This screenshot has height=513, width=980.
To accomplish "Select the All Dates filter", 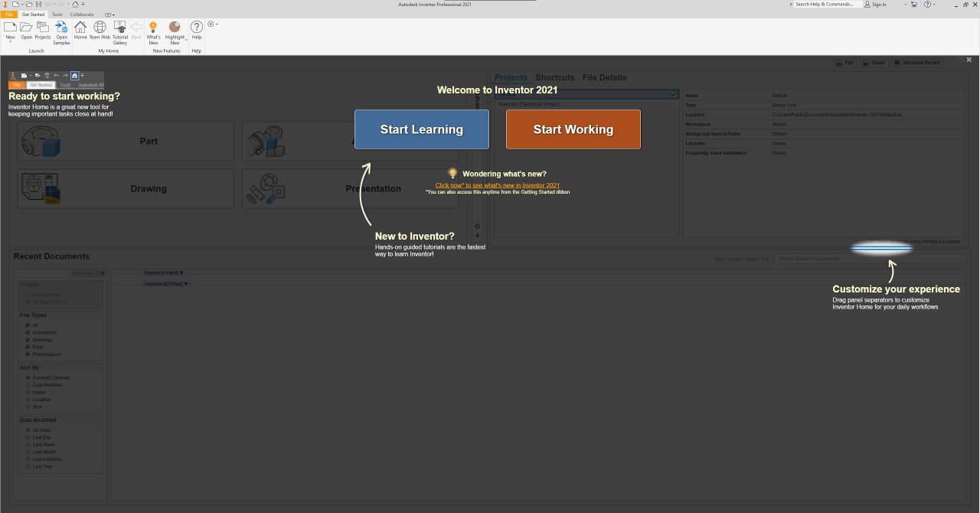I will click(x=28, y=430).
